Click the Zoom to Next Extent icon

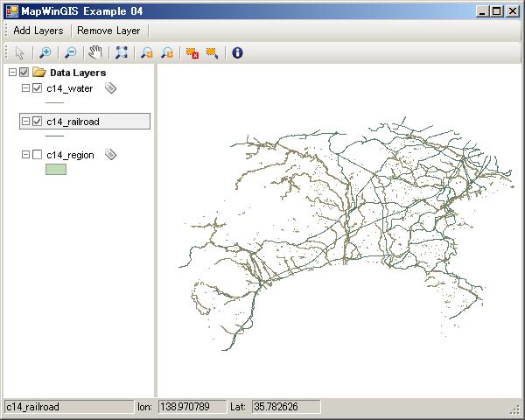(166, 52)
